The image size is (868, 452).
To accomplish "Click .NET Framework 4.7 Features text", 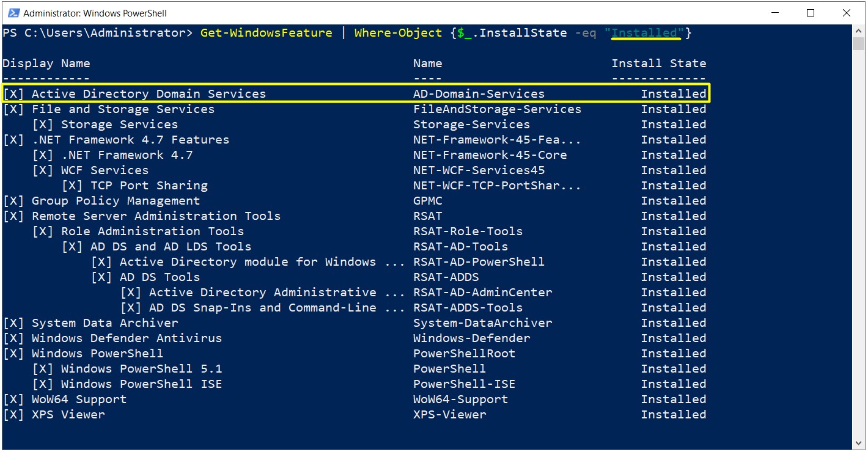I will pyautogui.click(x=131, y=140).
